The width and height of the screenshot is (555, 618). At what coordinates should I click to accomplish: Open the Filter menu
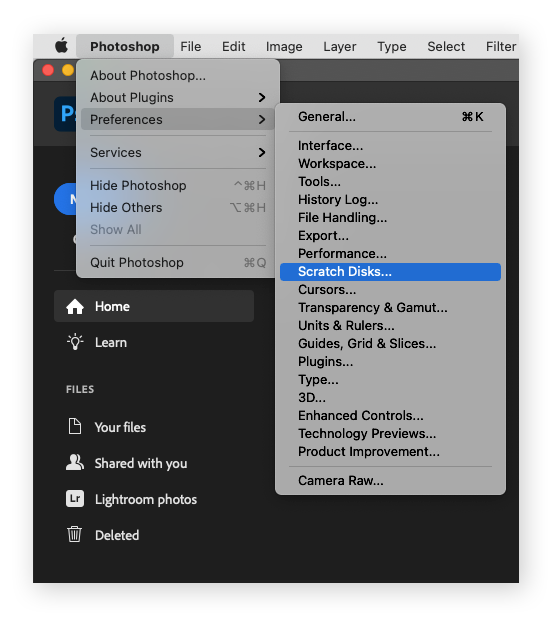[x=501, y=46]
